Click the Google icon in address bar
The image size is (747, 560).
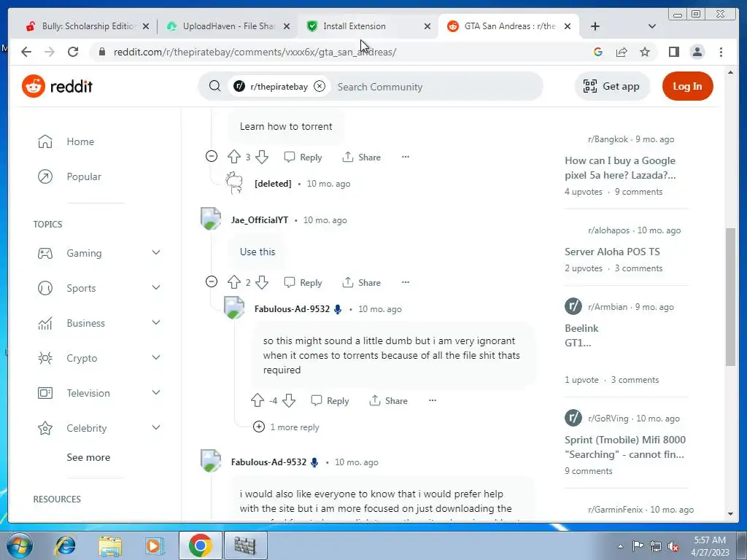pyautogui.click(x=598, y=52)
